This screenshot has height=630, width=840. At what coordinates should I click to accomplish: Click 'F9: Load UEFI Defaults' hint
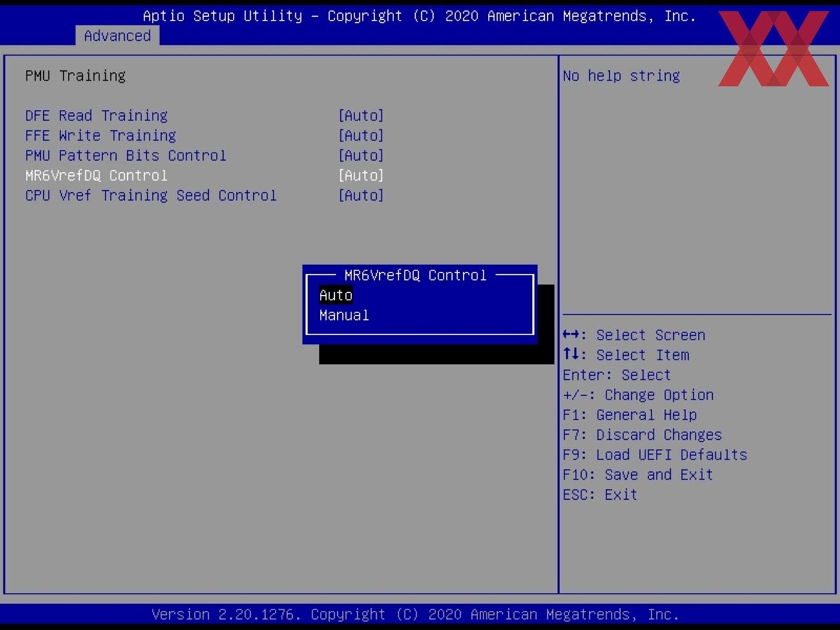[655, 455]
